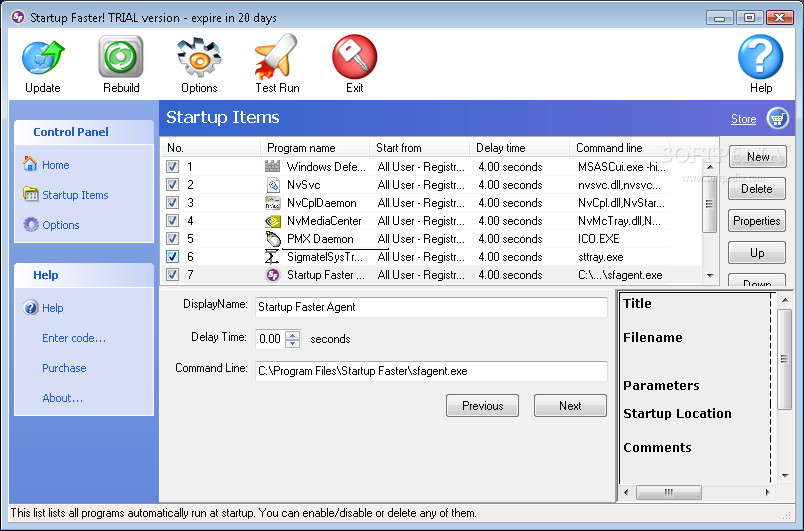The height and width of the screenshot is (531, 804).
Task: Click Startup Items sidebar icon
Action: 31,194
